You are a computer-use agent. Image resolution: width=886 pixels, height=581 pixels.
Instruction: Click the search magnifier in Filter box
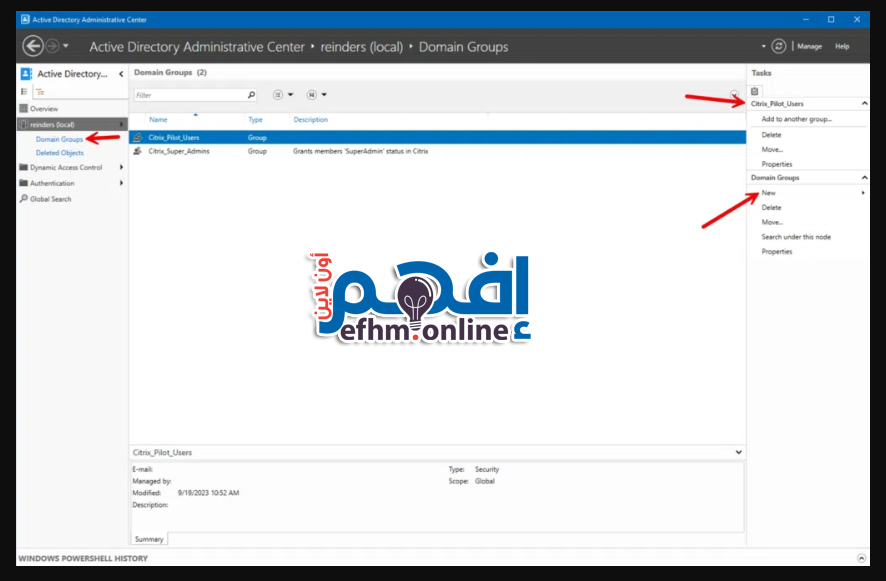point(251,95)
